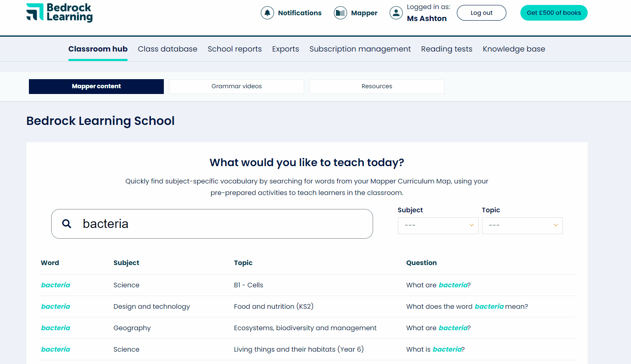Click the Ms Ashton profile icon
This screenshot has height=364, width=631.
point(396,13)
